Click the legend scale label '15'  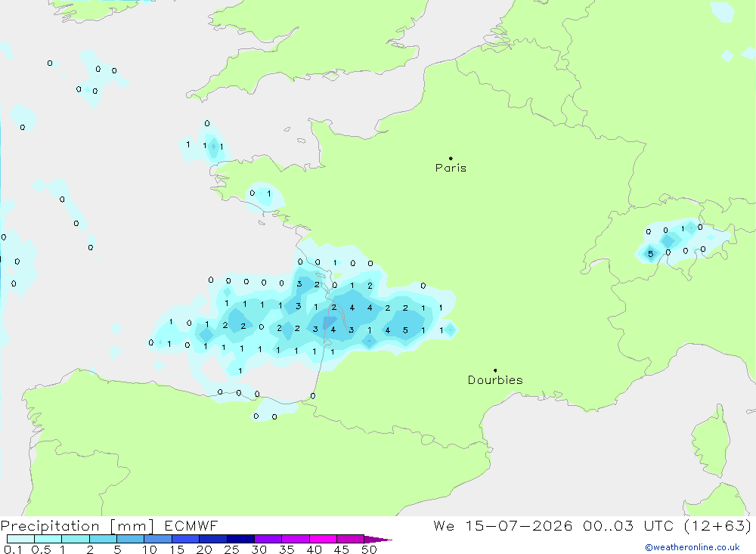177,549
